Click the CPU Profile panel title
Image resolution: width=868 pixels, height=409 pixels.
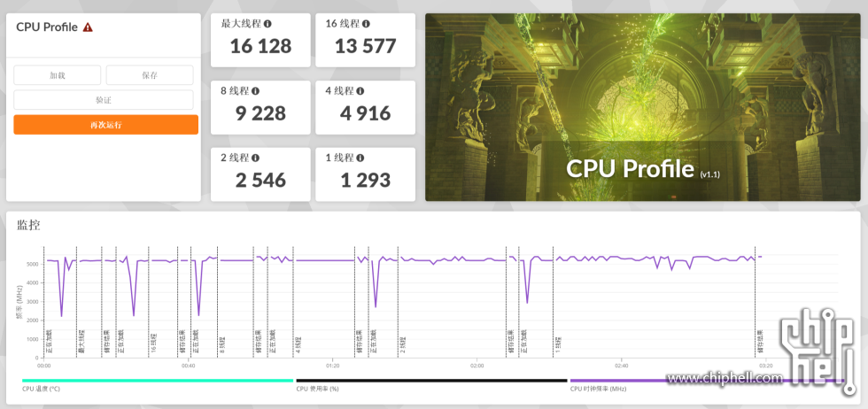pyautogui.click(x=46, y=27)
